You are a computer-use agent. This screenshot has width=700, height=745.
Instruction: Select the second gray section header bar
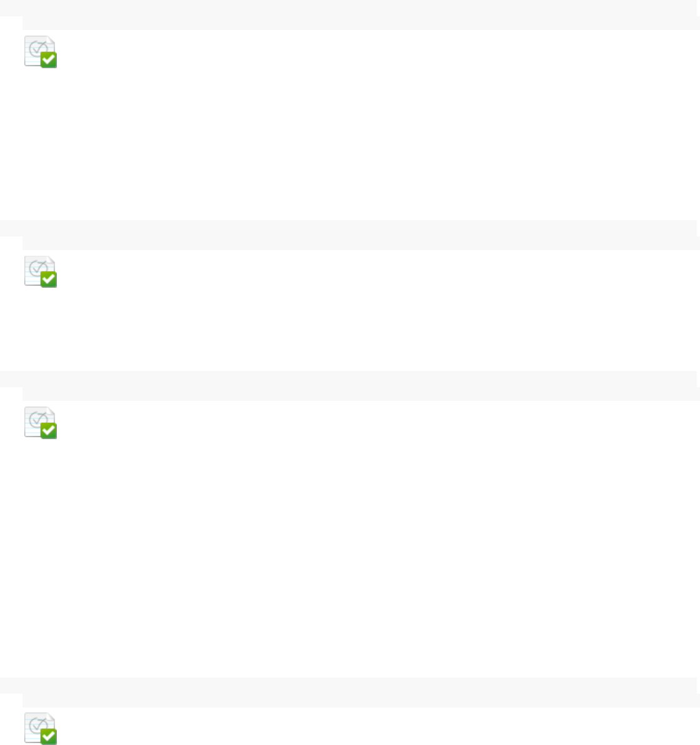(348, 228)
